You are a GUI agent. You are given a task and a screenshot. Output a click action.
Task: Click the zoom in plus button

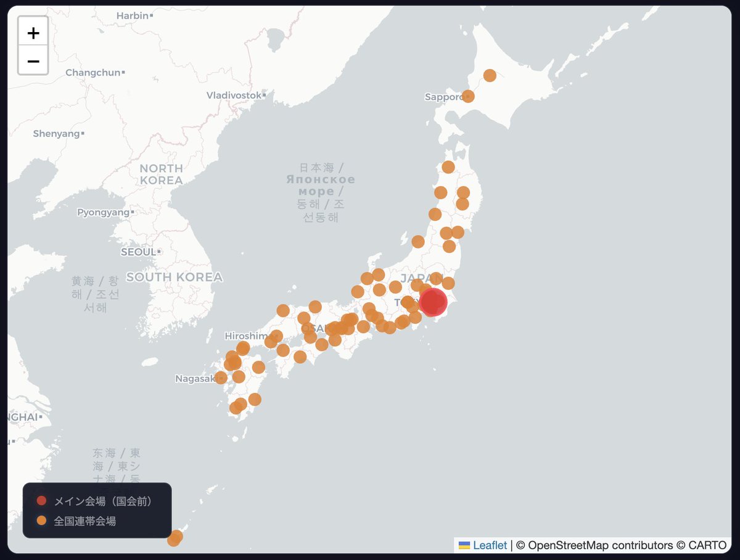[32, 33]
